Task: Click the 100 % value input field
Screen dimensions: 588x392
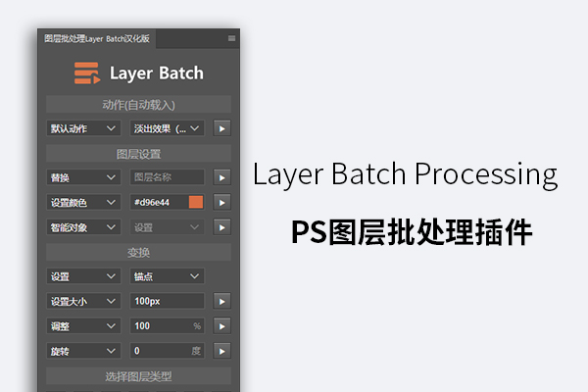Action: coord(167,325)
